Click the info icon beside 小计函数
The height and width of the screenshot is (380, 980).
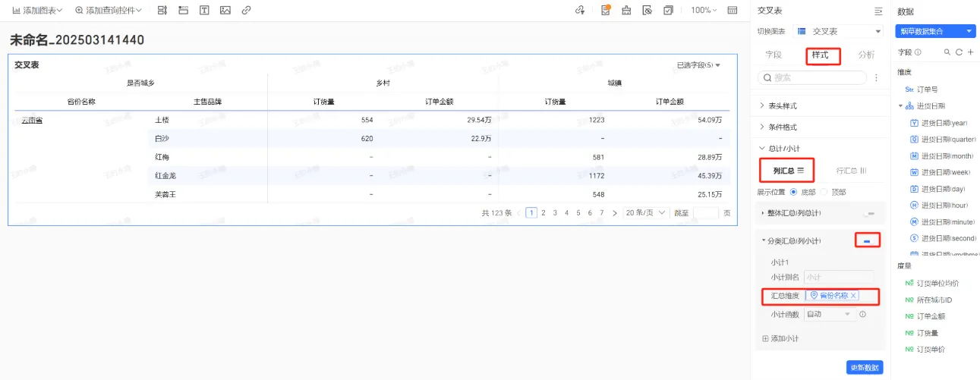pos(863,314)
